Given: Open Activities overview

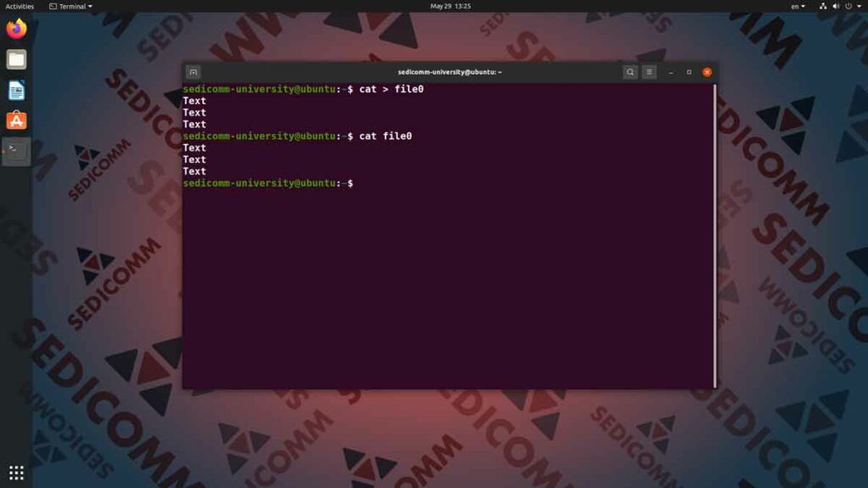Looking at the screenshot, I should pyautogui.click(x=19, y=6).
